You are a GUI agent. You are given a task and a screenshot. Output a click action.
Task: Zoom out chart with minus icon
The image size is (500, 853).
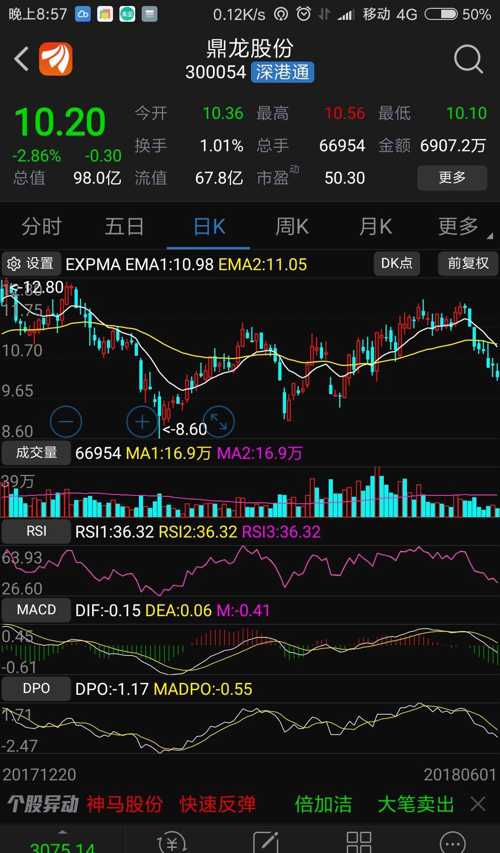tap(66, 421)
